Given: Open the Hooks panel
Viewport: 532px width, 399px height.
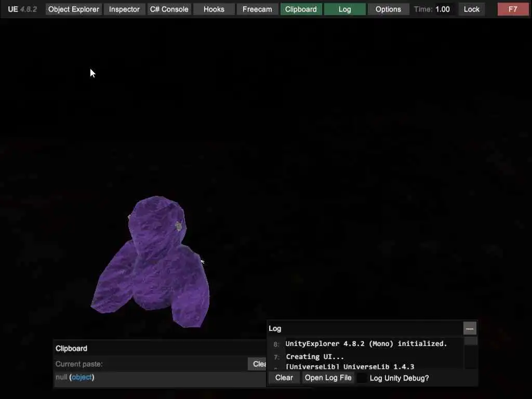Looking at the screenshot, I should pos(214,9).
